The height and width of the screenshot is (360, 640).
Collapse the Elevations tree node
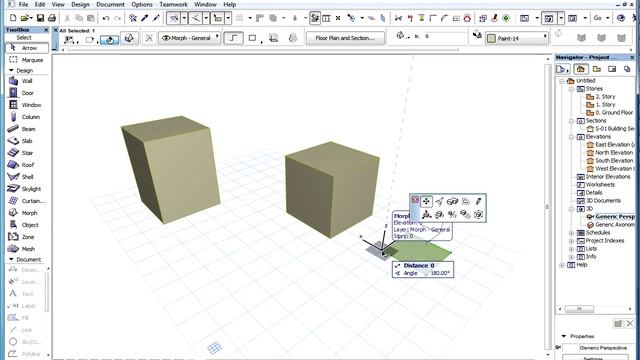point(571,137)
